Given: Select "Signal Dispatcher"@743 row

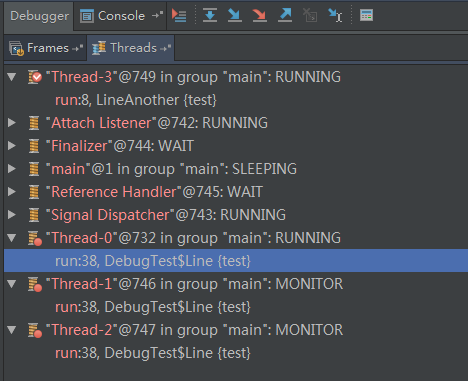Looking at the screenshot, I should [236, 215].
